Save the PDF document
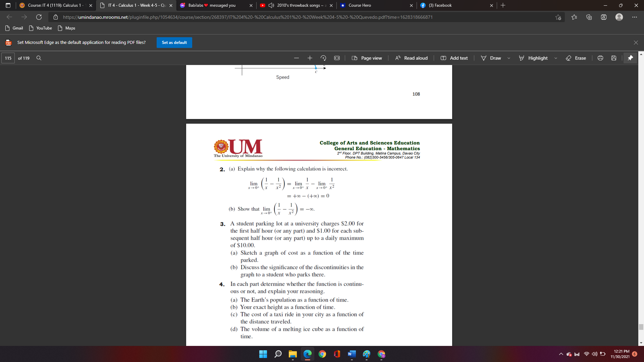Image resolution: width=644 pixels, height=362 pixels. pyautogui.click(x=613, y=58)
